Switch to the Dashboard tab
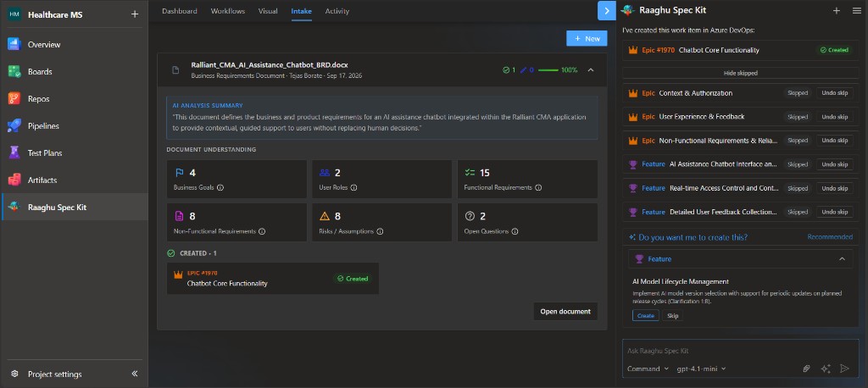This screenshot has width=868, height=388. click(180, 11)
